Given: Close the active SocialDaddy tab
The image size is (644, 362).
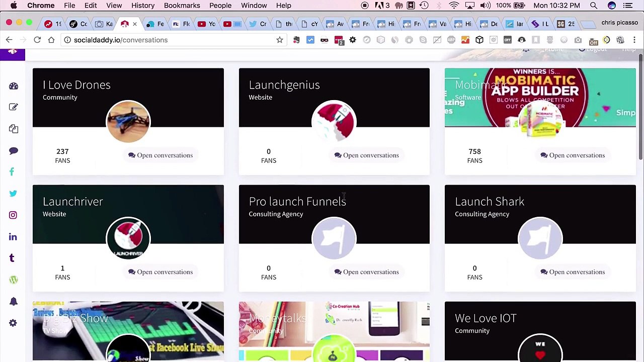Looking at the screenshot, I should pos(134,24).
